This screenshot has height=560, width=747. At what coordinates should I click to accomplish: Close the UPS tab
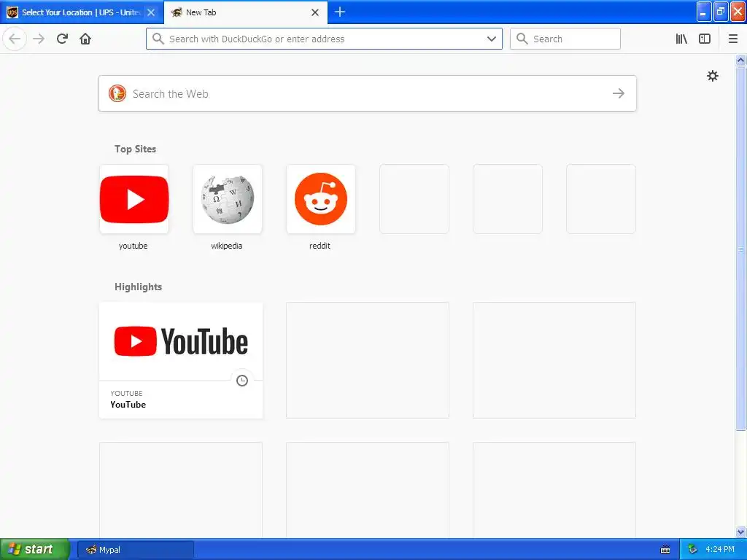151,12
